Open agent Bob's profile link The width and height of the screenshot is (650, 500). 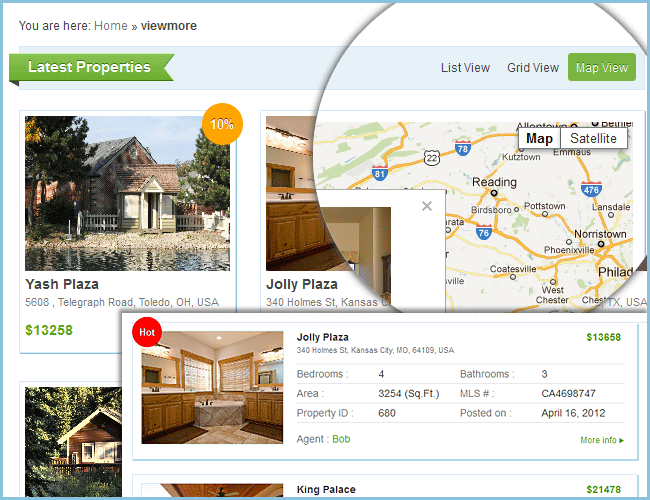point(341,439)
